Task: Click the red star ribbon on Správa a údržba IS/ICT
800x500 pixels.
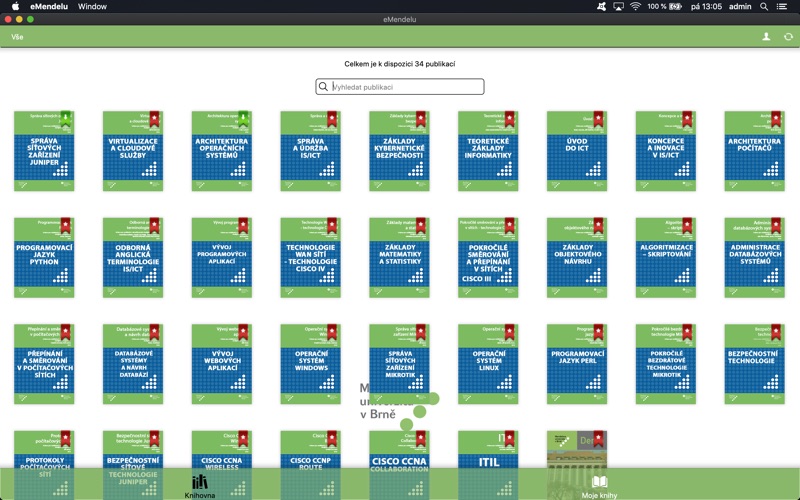Action: coord(332,119)
